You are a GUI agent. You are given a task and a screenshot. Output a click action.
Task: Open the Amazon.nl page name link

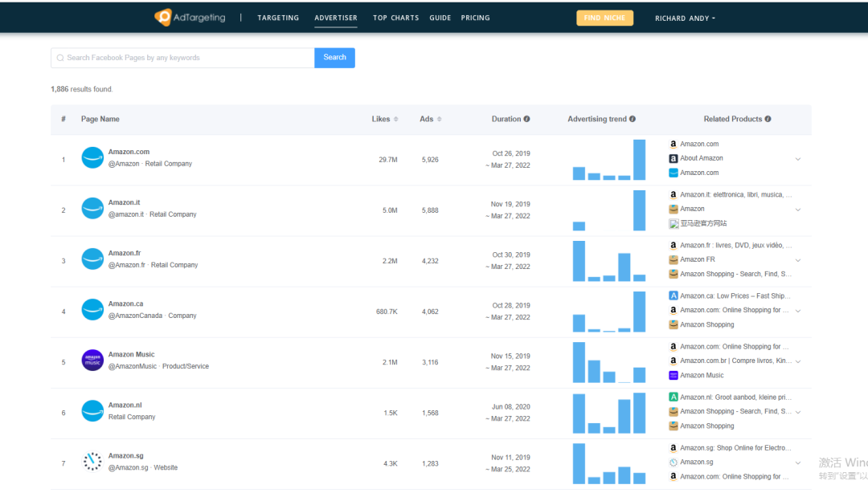[x=125, y=405]
